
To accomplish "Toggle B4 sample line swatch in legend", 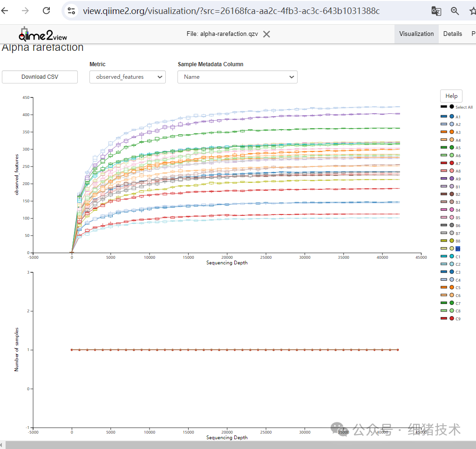I will (x=444, y=210).
